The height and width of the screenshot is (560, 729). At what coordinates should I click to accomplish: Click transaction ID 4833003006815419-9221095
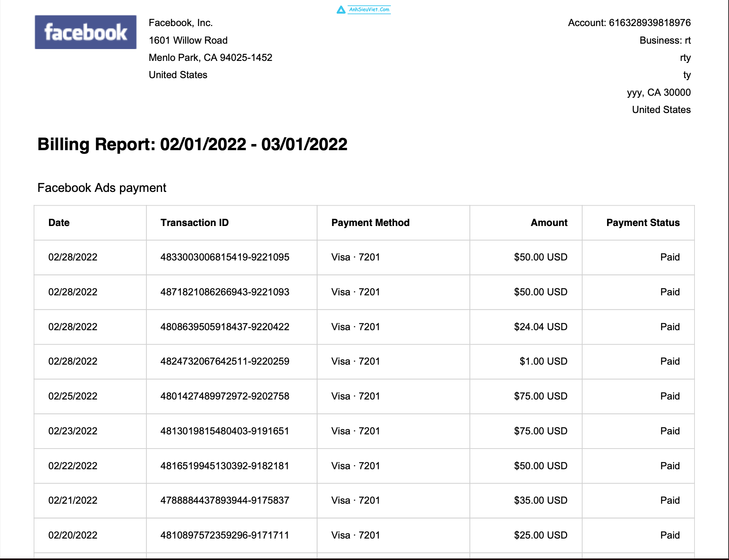[x=225, y=257]
